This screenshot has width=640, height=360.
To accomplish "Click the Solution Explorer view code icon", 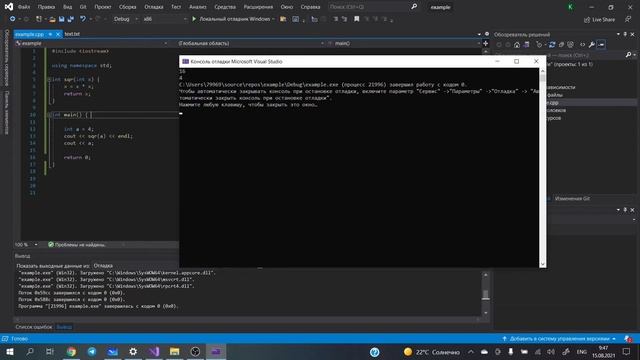I will tap(582, 44).
